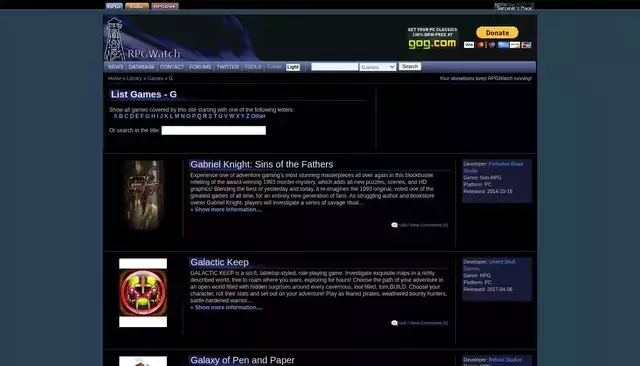Click the donations link in the header message

462,78
